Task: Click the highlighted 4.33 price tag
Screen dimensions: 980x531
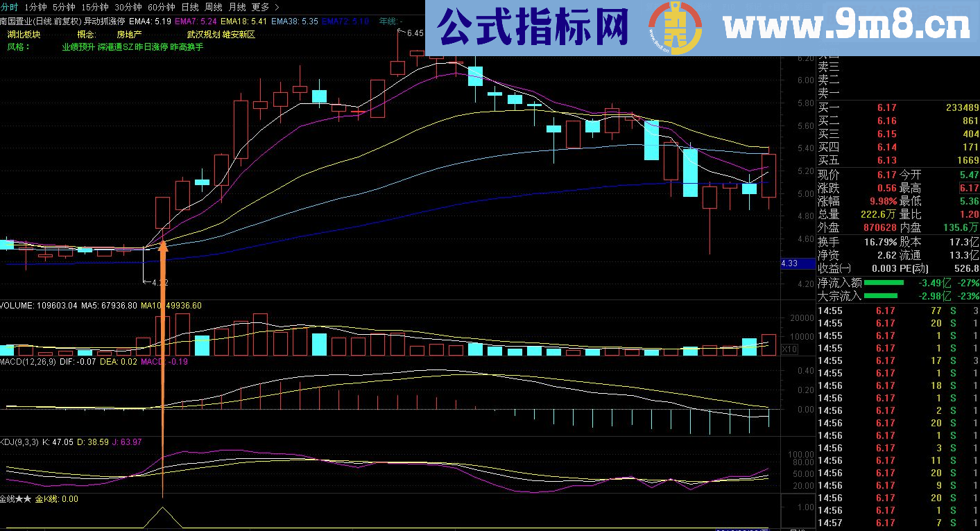Action: coord(796,263)
